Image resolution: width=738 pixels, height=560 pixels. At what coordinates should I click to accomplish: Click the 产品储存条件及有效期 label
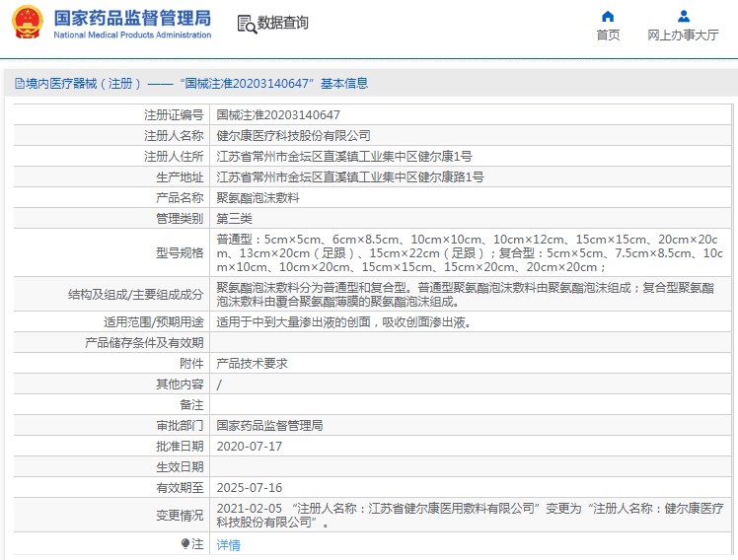[144, 343]
